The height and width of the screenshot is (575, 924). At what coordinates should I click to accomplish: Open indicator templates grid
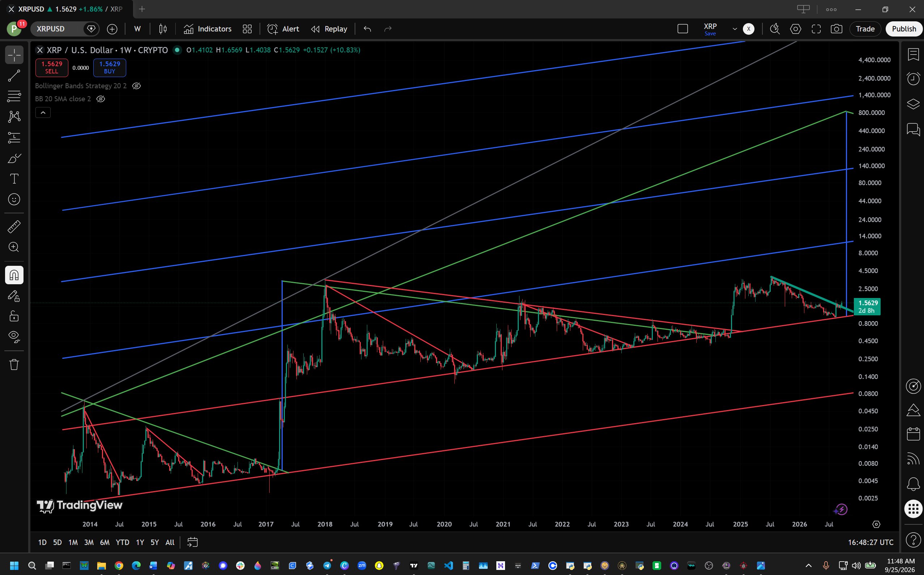(247, 29)
